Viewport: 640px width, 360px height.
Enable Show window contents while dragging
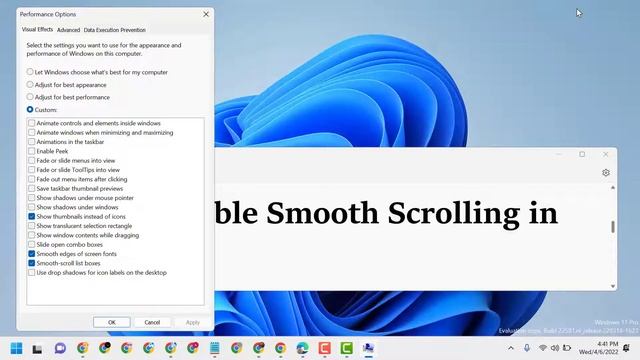click(31, 235)
